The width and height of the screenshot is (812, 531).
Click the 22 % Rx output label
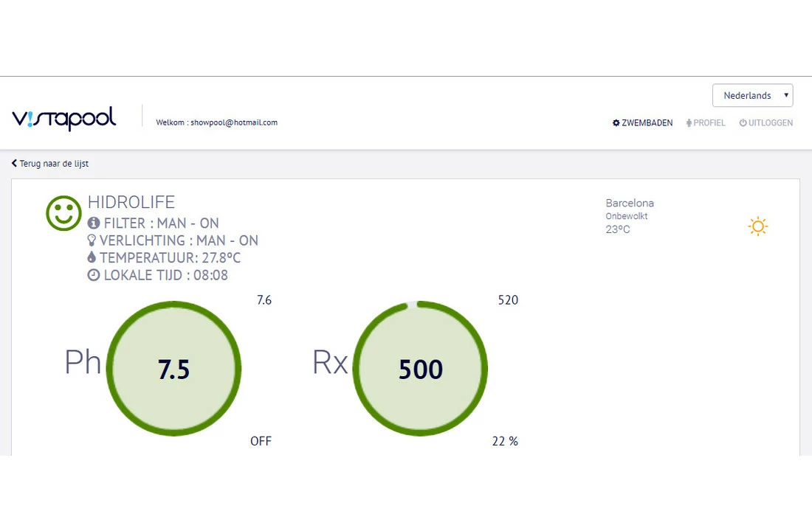505,441
